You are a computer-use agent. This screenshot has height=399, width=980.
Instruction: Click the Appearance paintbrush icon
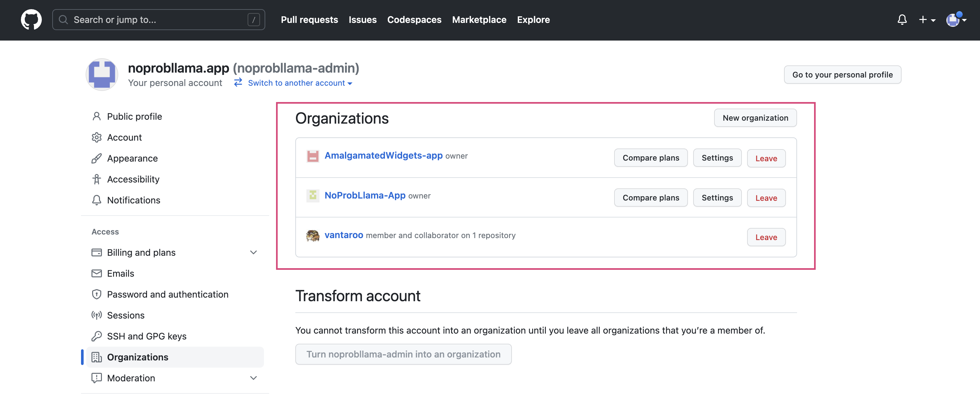pos(97,158)
